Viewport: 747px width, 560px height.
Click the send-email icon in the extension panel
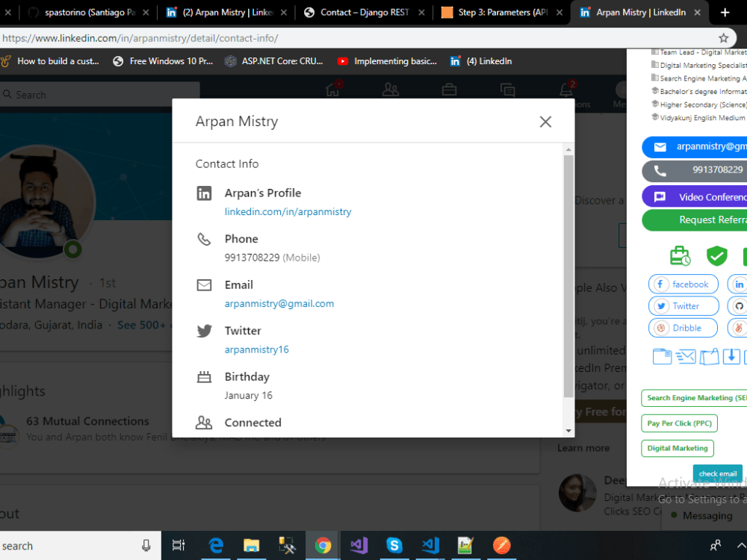click(685, 356)
